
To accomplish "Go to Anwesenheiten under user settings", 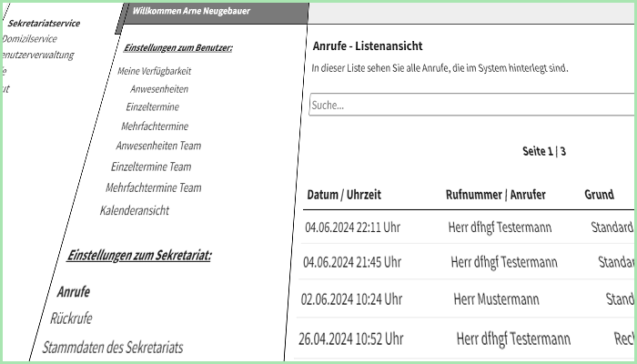I will [159, 89].
